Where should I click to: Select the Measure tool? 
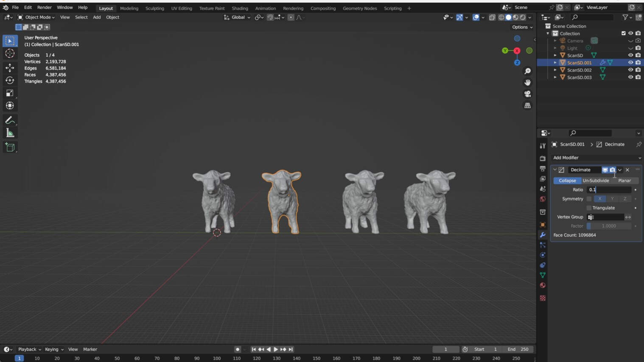(x=10, y=133)
